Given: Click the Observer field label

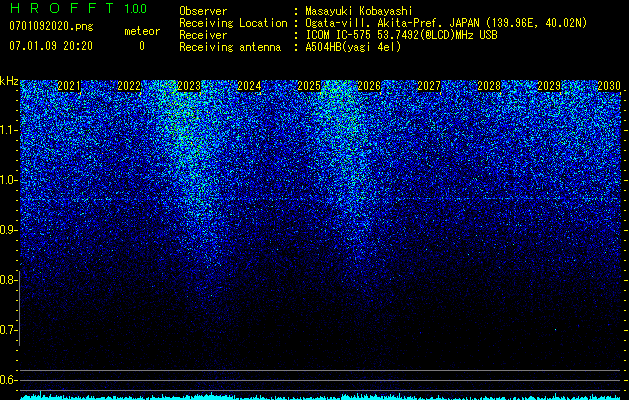Looking at the screenshot, I should [203, 11].
